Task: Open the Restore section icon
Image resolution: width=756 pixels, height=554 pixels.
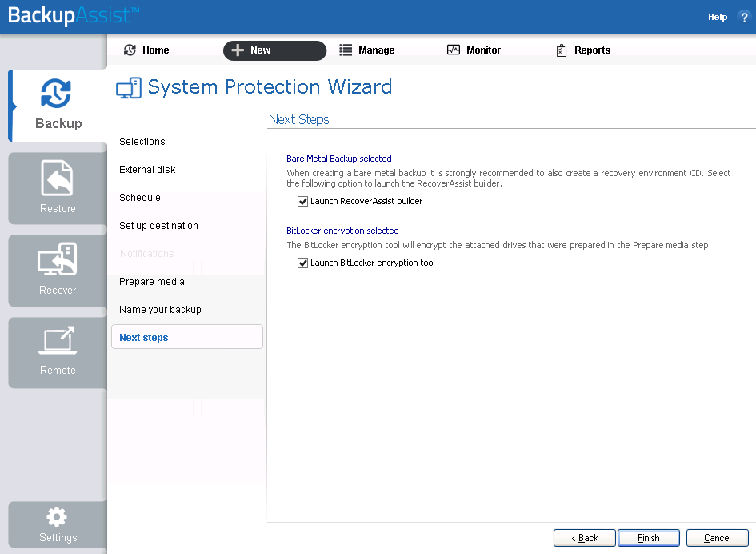Action: (x=57, y=178)
